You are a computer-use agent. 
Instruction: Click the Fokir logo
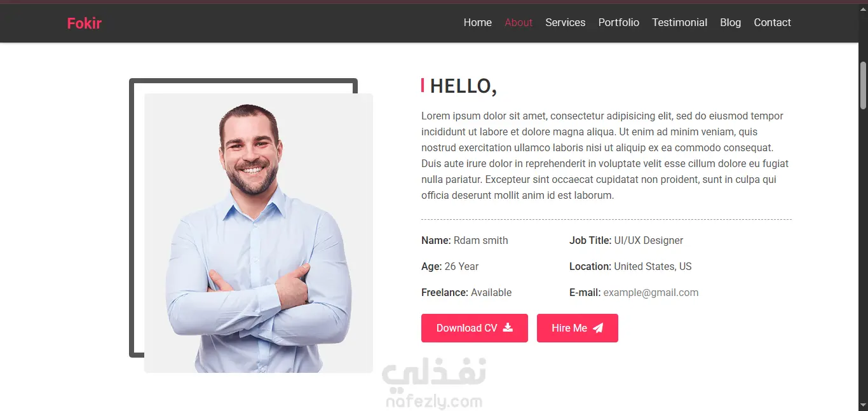(85, 24)
